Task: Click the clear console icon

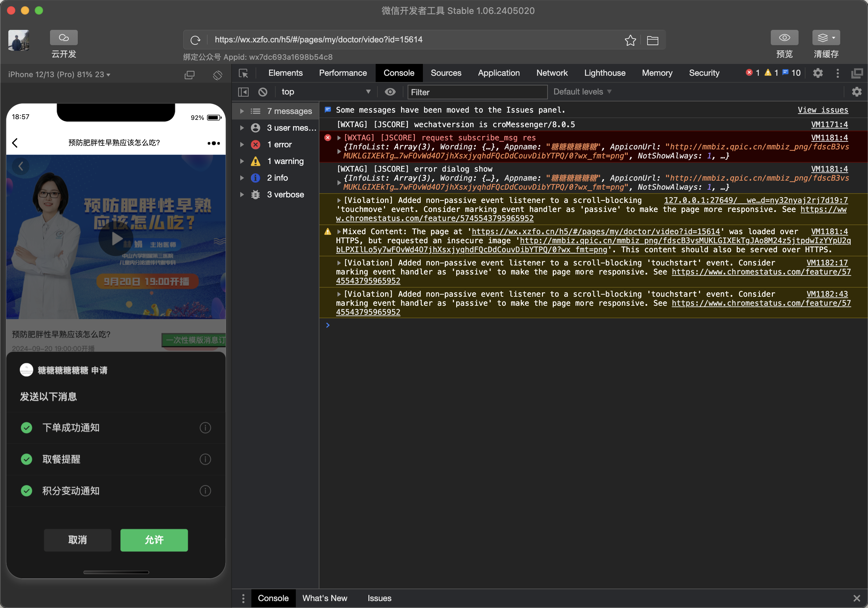Action: tap(263, 92)
